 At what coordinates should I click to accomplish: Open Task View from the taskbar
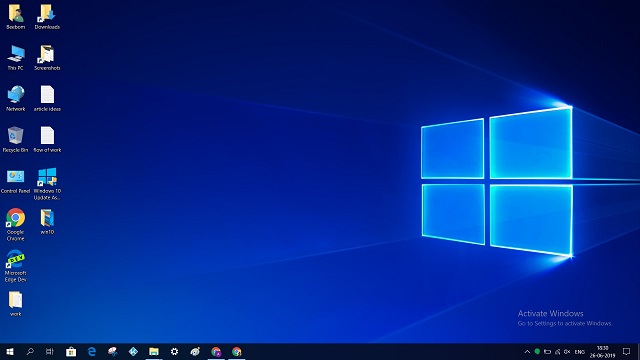(50, 351)
